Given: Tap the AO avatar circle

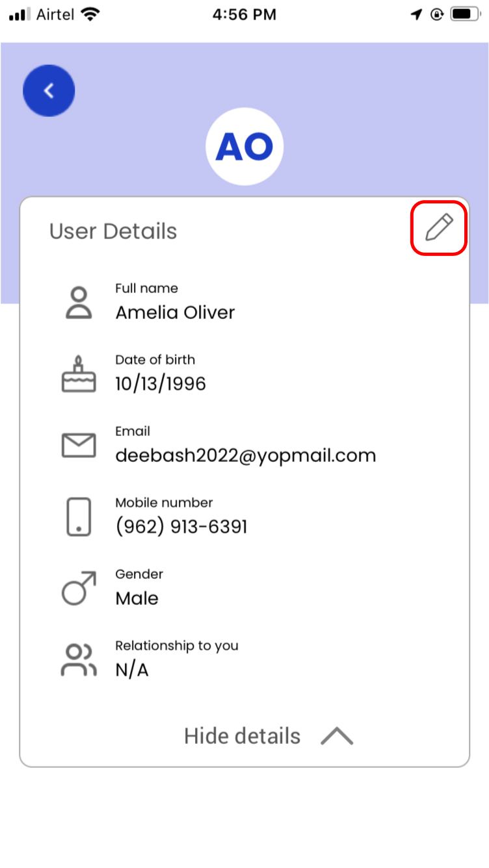Looking at the screenshot, I should (244, 147).
